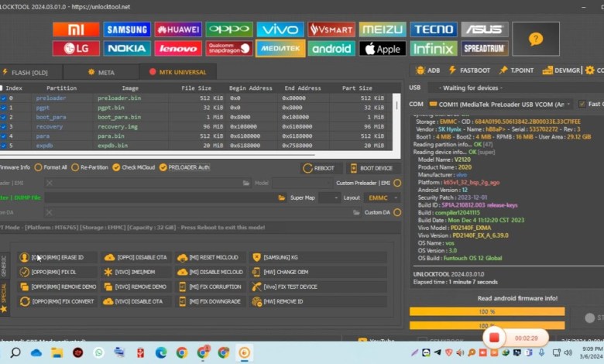Open the COM port dropdown
The width and height of the screenshot is (604, 364).
[500, 105]
